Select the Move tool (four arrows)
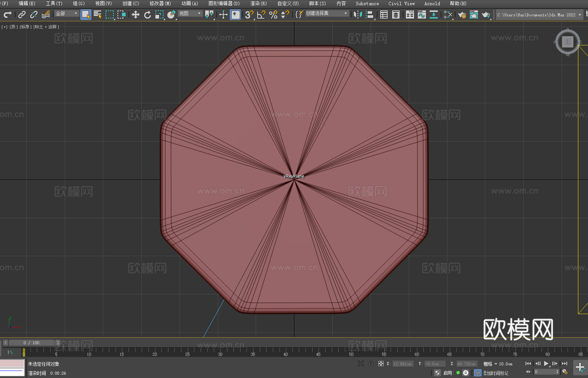Screen dimensions: 588x378 click(x=136, y=14)
